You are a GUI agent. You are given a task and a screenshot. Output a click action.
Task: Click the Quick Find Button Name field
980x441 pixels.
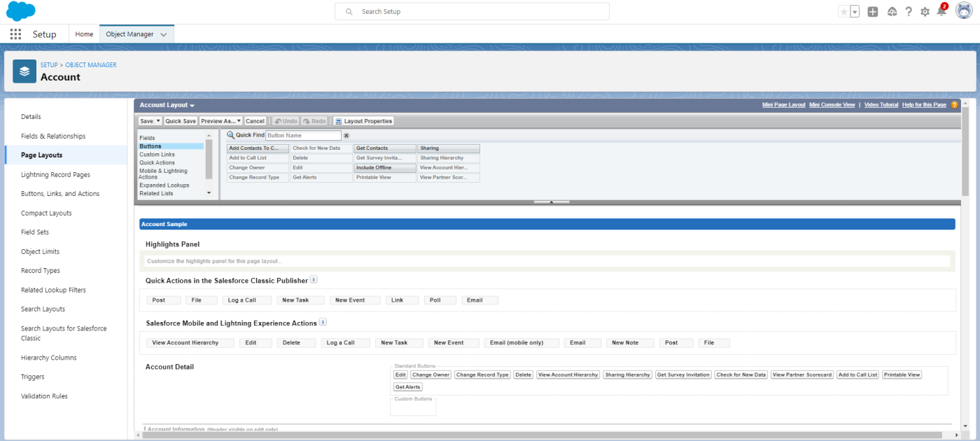click(x=302, y=136)
